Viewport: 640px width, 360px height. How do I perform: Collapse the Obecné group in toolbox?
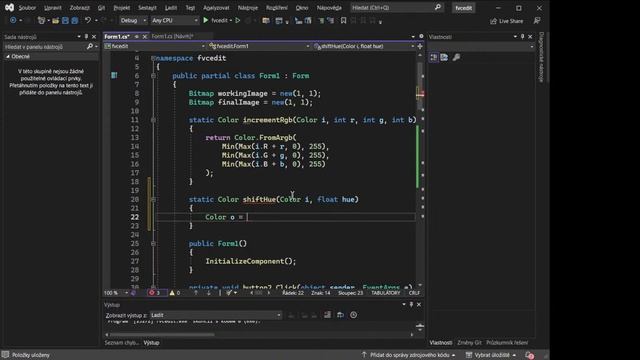(x=8, y=56)
